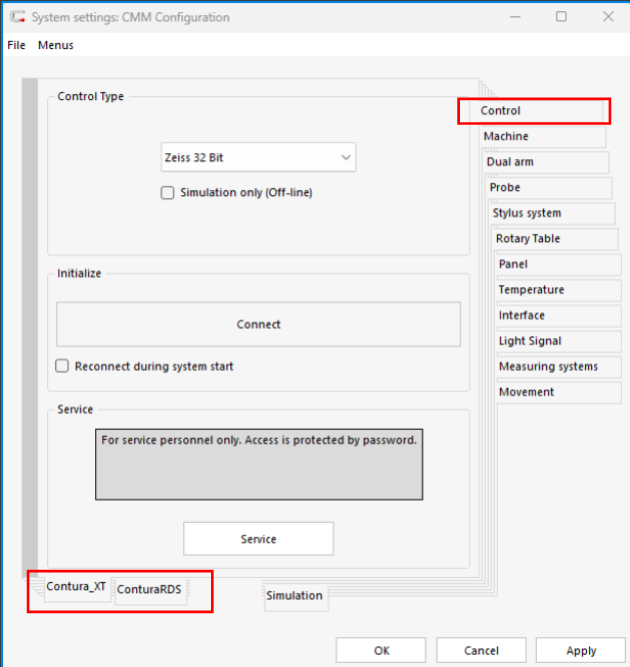Toggle Reconnect during system start checkbox
This screenshot has height=667, width=630.
pos(62,367)
